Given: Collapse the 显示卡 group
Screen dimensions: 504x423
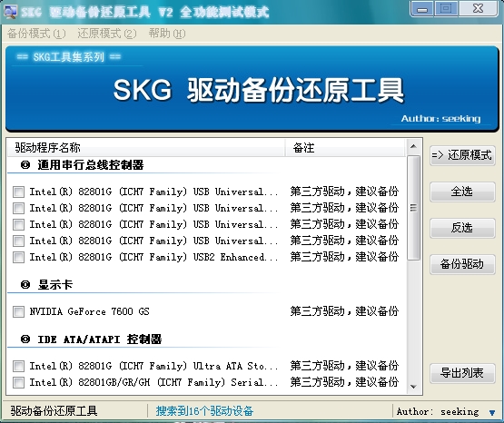Looking at the screenshot, I should (x=25, y=284).
